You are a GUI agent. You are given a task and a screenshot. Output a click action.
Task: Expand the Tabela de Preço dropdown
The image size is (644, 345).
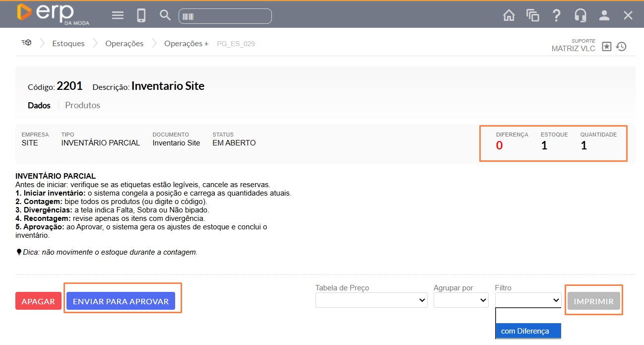tap(371, 300)
